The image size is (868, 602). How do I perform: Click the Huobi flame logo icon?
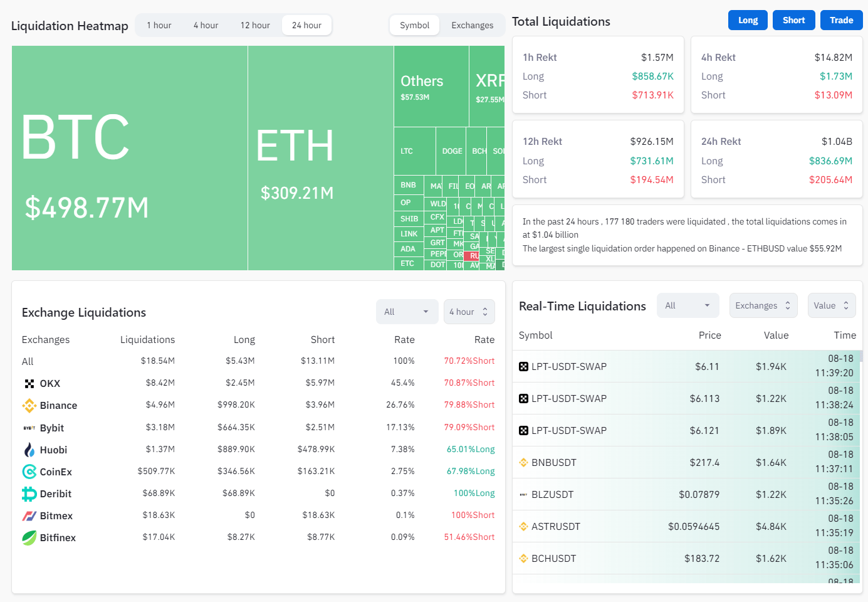coord(29,450)
